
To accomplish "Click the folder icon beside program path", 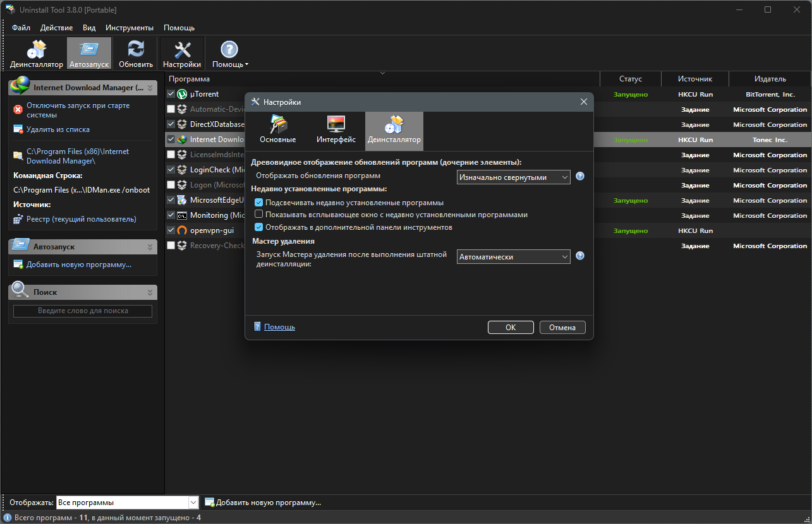I will click(x=18, y=155).
